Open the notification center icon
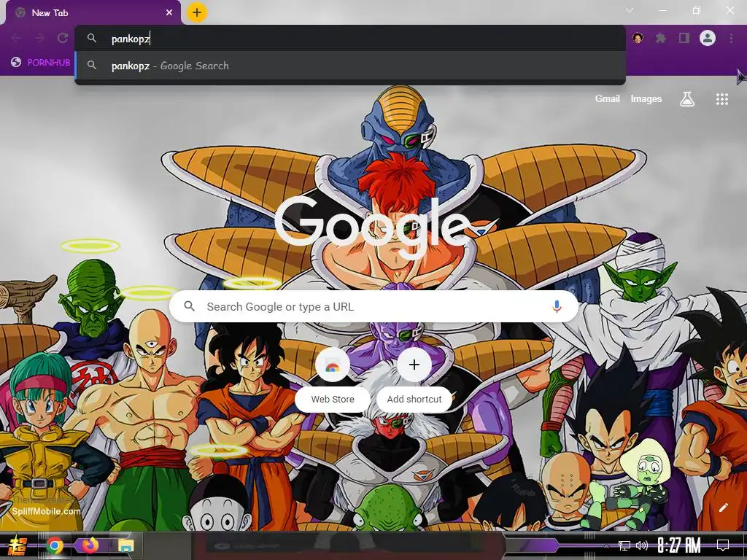The image size is (747, 560). click(723, 545)
